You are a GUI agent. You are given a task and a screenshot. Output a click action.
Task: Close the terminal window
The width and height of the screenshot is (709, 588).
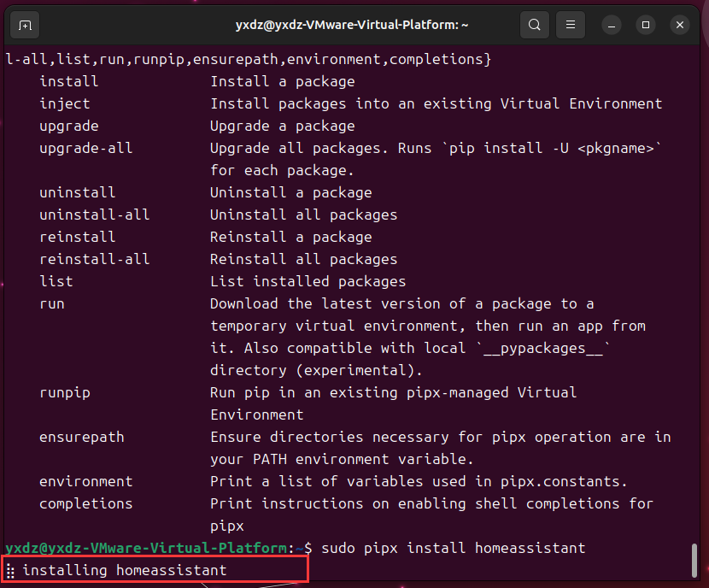pyautogui.click(x=680, y=25)
